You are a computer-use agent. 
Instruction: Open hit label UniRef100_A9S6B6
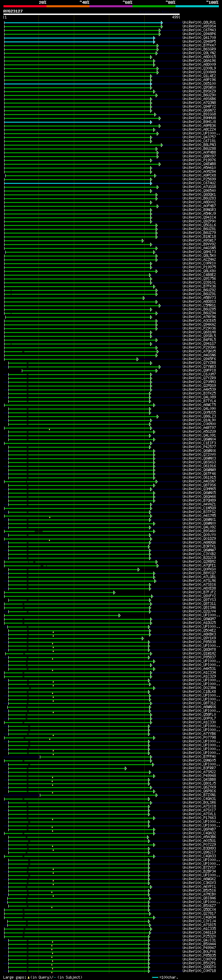pos(199,99)
